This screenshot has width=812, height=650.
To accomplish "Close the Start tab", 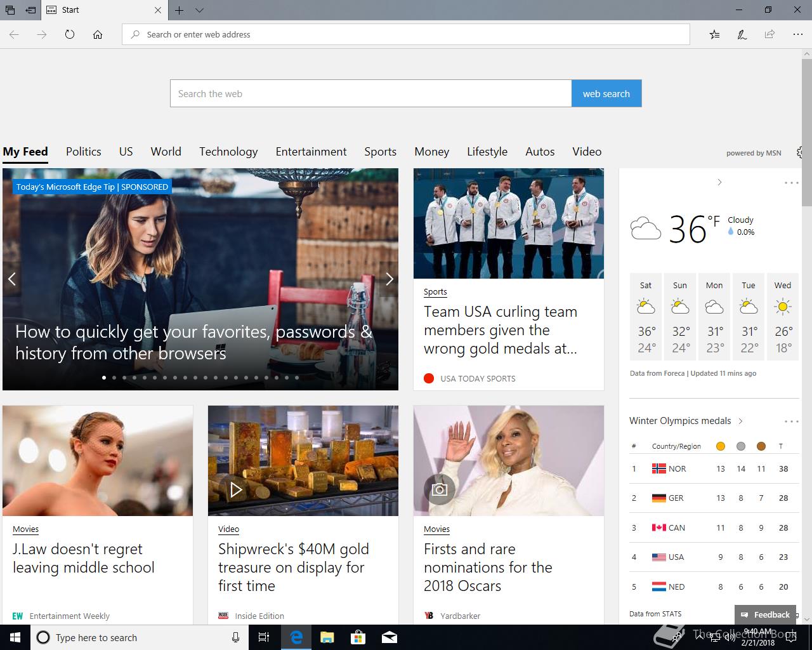I will (158, 10).
